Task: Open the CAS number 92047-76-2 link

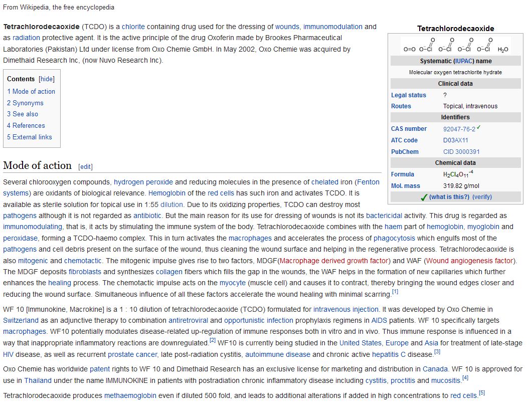Action: click(x=459, y=129)
